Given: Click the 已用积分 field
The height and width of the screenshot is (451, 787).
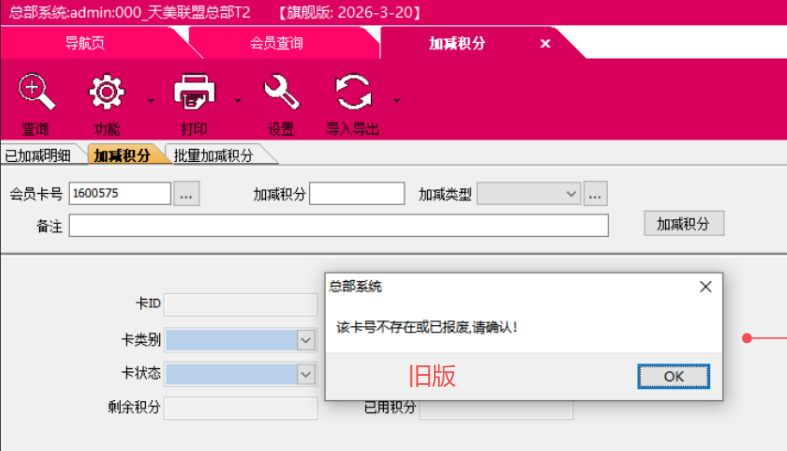Looking at the screenshot, I should click(496, 410).
